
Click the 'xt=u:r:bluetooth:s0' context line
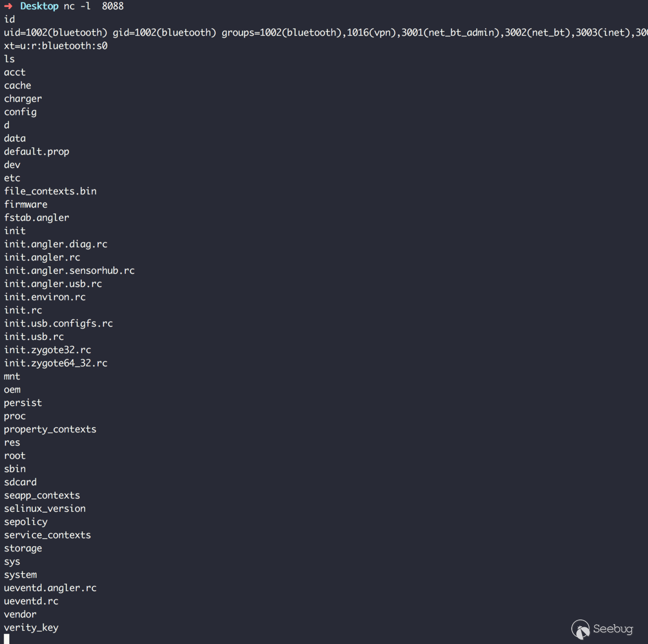coord(56,46)
